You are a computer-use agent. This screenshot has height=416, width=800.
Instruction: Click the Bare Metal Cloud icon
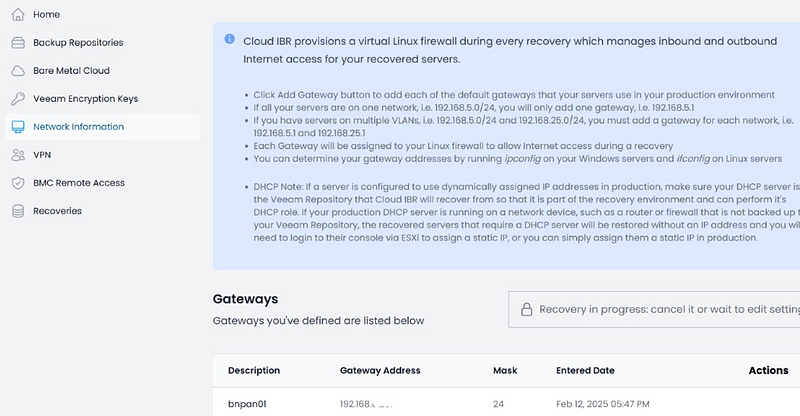tap(17, 71)
